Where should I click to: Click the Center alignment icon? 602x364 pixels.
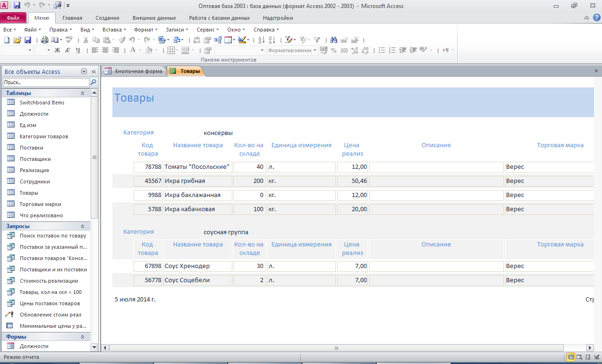click(x=105, y=50)
